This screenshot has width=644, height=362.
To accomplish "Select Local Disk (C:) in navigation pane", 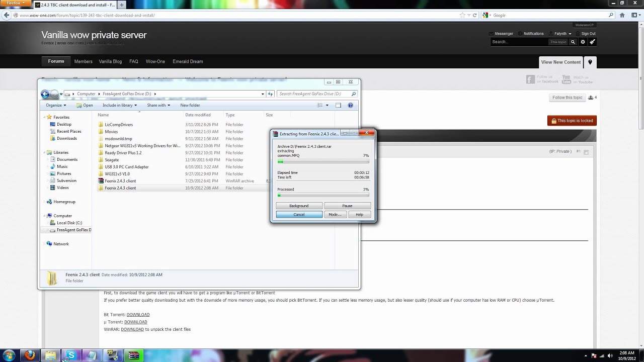I will click(x=69, y=223).
